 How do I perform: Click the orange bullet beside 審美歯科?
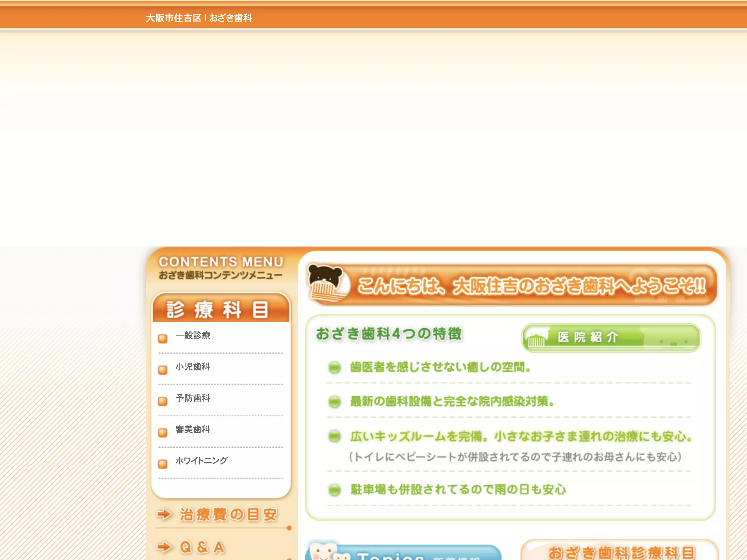[x=163, y=433]
